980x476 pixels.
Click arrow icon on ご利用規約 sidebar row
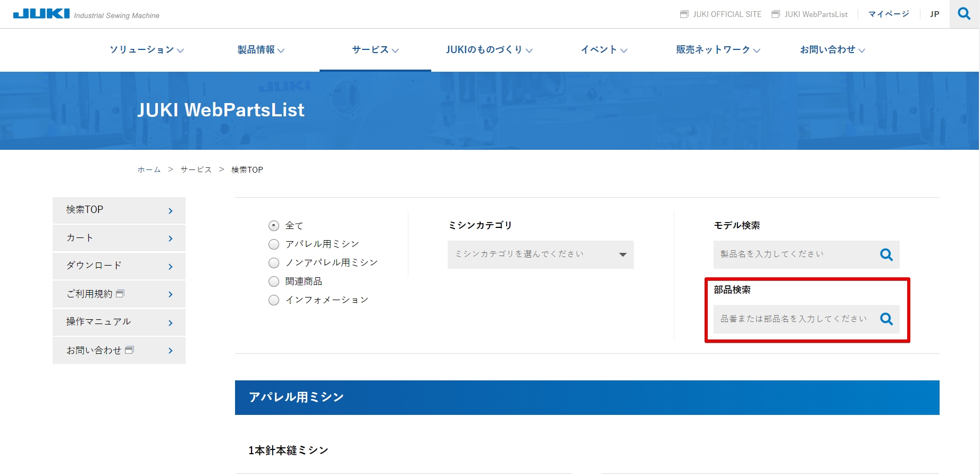(x=171, y=294)
